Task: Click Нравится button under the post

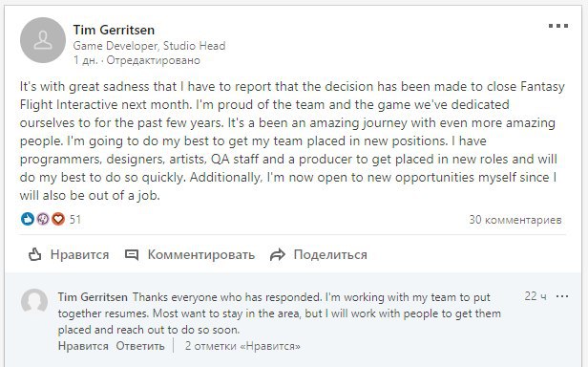Action: pos(69,254)
